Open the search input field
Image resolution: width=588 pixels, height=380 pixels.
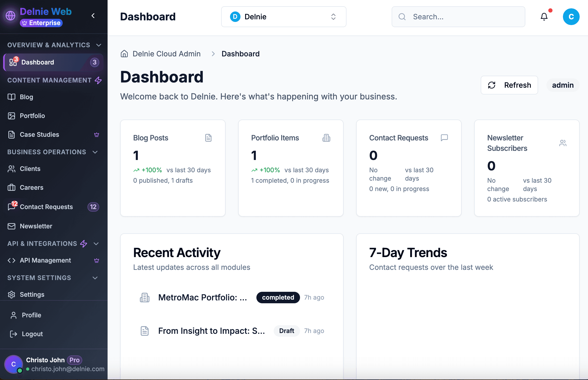pos(458,16)
